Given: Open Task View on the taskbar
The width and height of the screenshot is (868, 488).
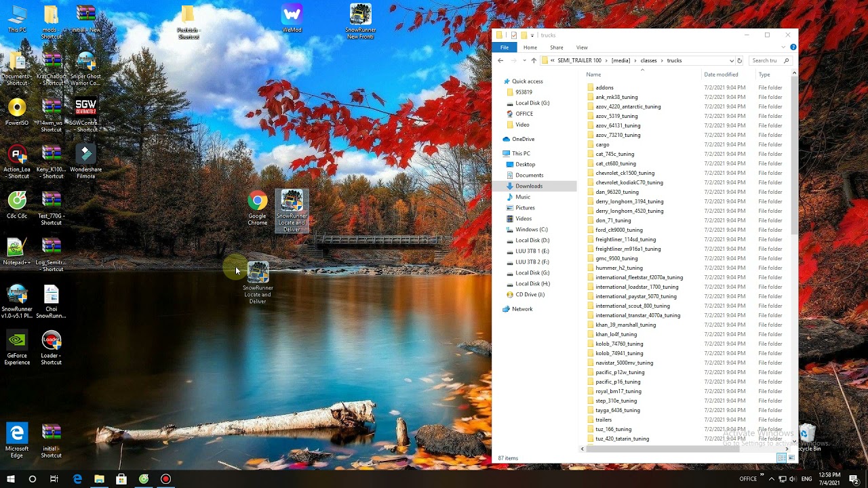Looking at the screenshot, I should (x=54, y=479).
